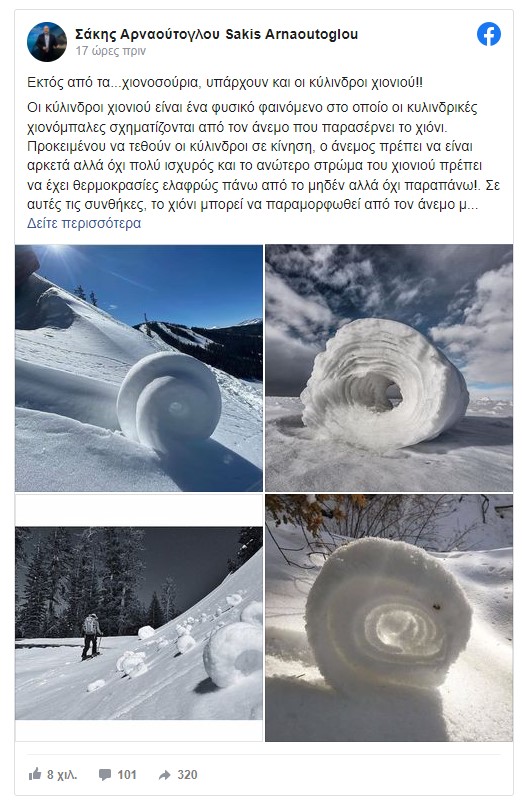
Task: Click the truncated text ending with μ...
Action: (x=253, y=204)
